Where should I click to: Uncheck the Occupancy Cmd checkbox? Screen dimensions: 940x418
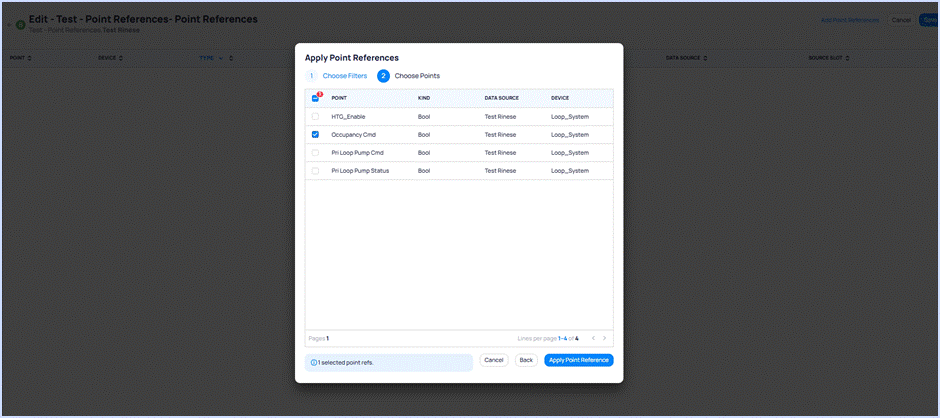coord(316,134)
